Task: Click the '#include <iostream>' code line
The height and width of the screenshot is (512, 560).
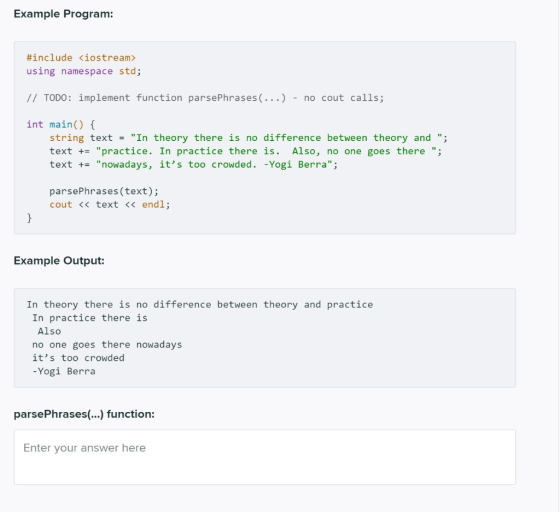Action: click(81, 57)
